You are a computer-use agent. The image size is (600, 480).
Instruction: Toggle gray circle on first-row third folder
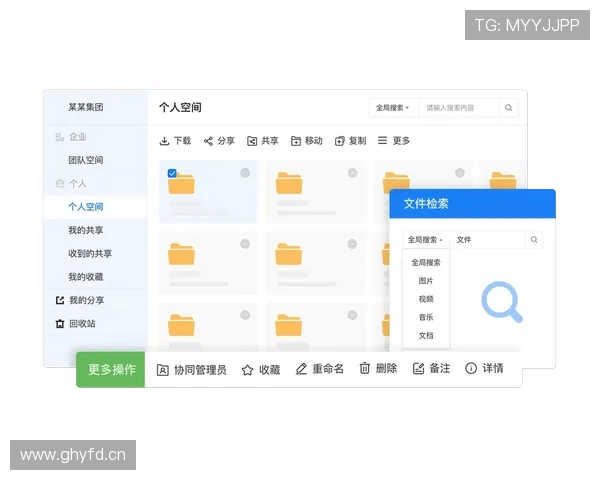pos(460,173)
